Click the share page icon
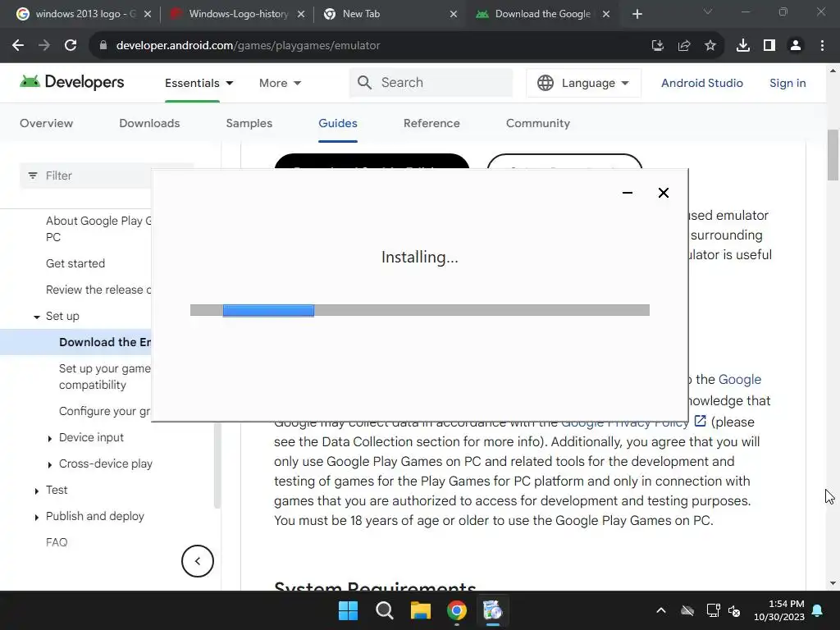 pyautogui.click(x=683, y=46)
